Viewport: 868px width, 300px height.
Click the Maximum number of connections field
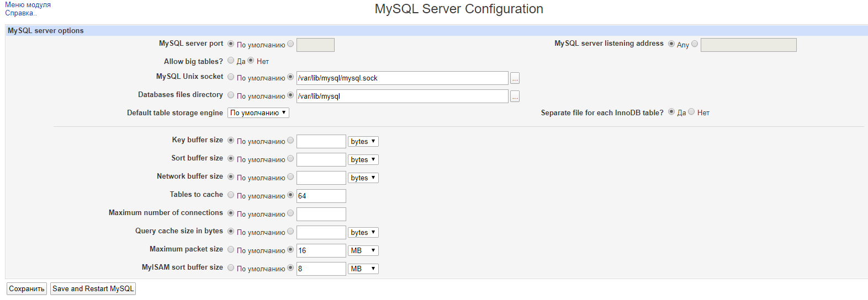(321, 214)
